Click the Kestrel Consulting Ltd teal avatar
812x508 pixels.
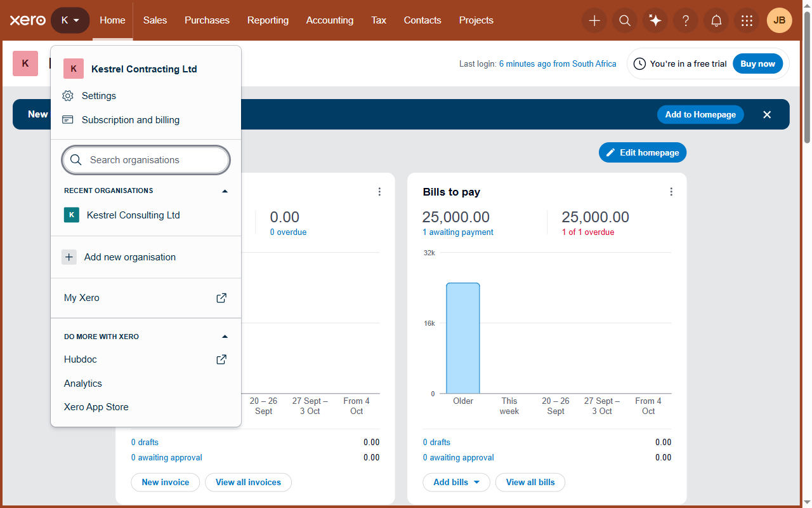(x=72, y=215)
